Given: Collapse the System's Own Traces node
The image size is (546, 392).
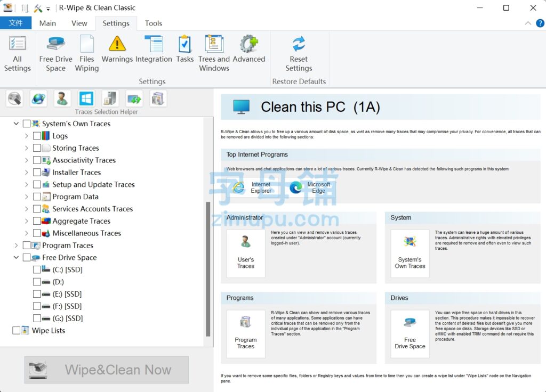Looking at the screenshot, I should coord(16,124).
